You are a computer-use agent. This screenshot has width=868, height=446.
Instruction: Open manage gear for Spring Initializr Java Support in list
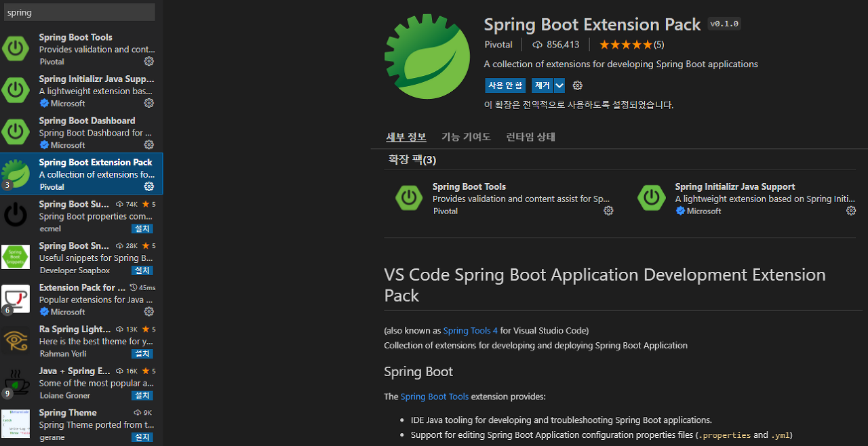click(x=149, y=103)
